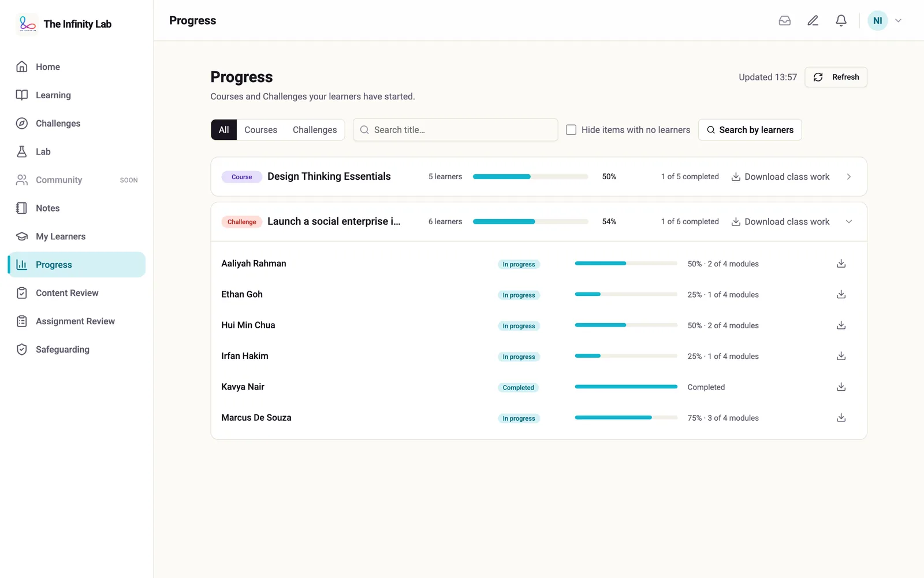Open My Learners in sidebar
924x578 pixels.
[76, 236]
